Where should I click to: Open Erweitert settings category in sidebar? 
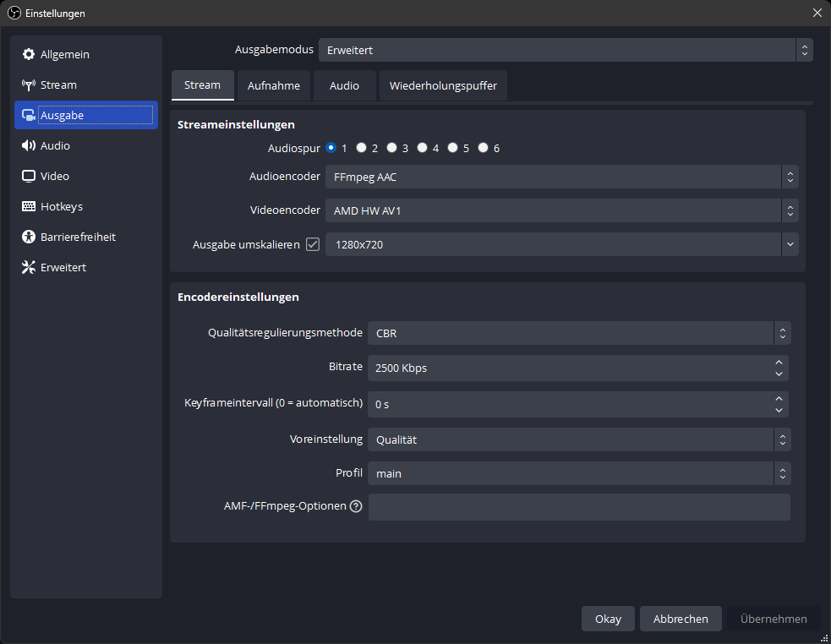[86, 267]
